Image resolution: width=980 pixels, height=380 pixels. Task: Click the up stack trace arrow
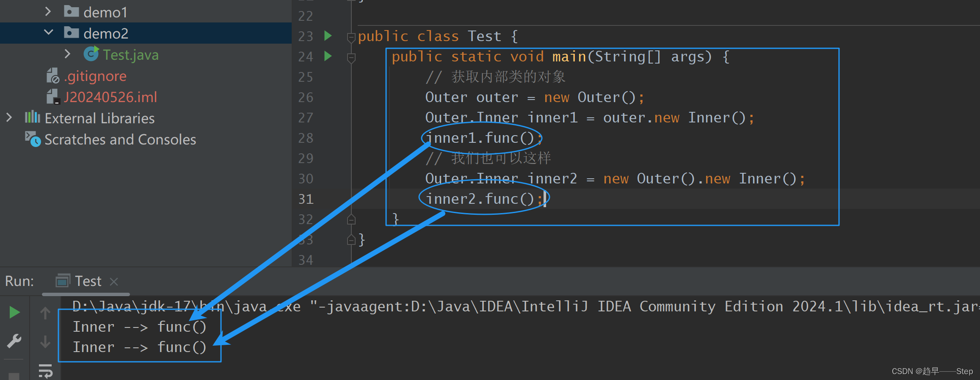[45, 313]
